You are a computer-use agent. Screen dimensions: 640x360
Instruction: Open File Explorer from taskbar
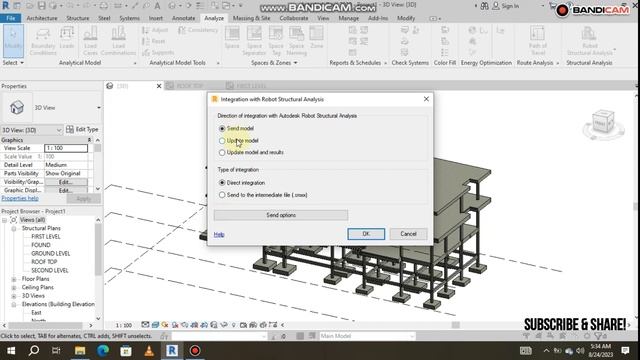click(x=80, y=350)
